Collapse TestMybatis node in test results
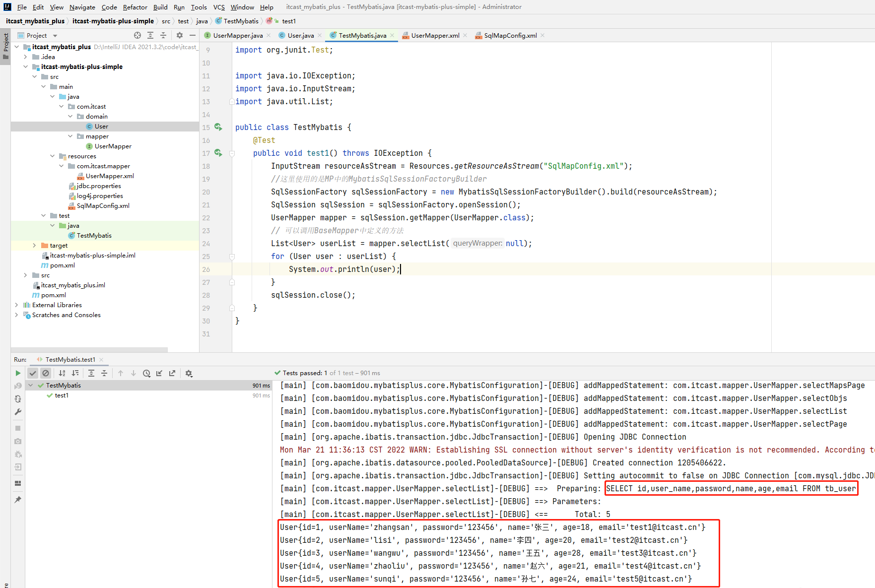 click(x=31, y=385)
